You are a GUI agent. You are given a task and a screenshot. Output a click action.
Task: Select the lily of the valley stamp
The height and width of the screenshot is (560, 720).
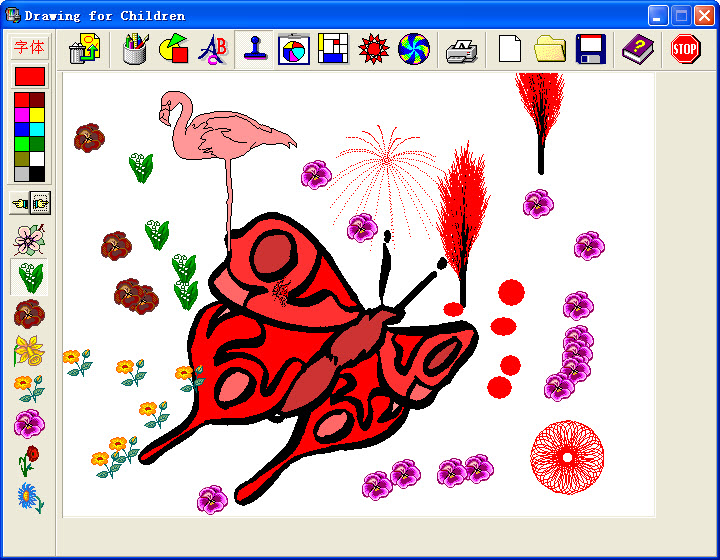coord(29,277)
